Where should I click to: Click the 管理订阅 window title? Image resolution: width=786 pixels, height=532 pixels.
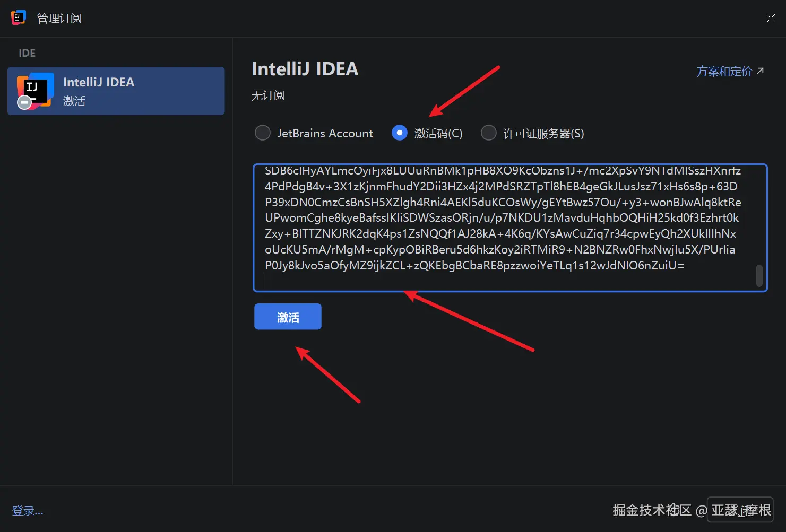59,19
